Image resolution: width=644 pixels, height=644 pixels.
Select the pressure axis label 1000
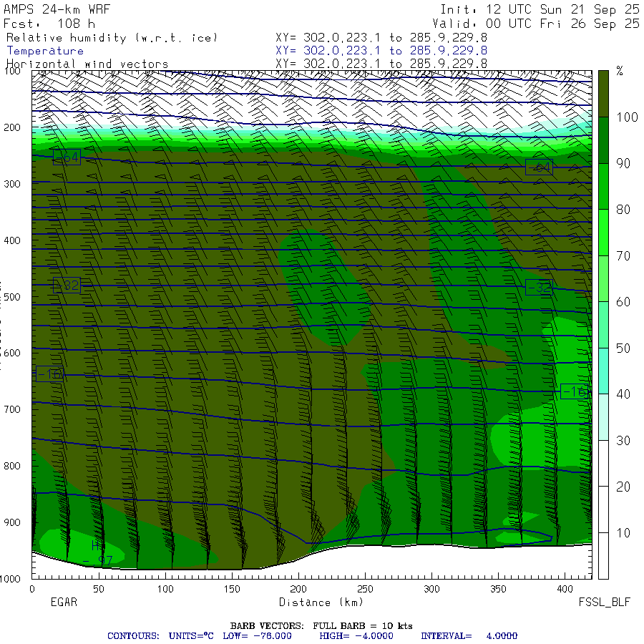coord(10,579)
